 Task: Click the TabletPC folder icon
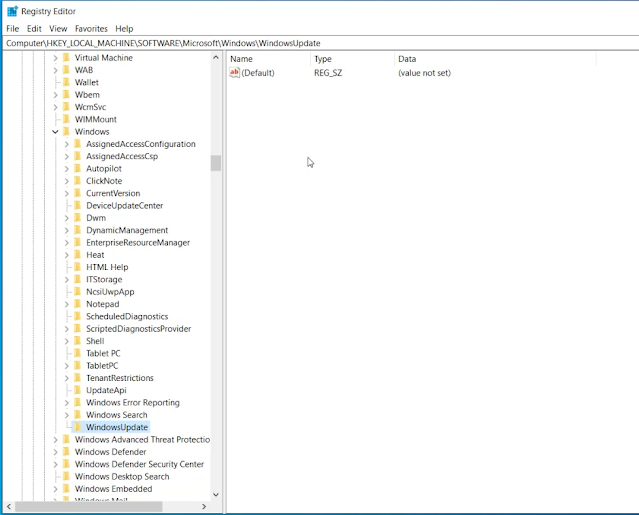77,366
